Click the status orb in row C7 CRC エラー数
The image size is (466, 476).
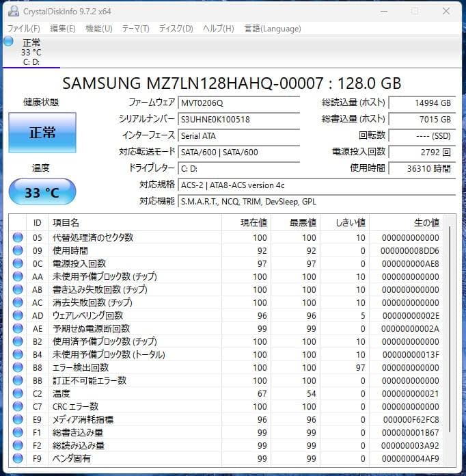[x=18, y=406]
